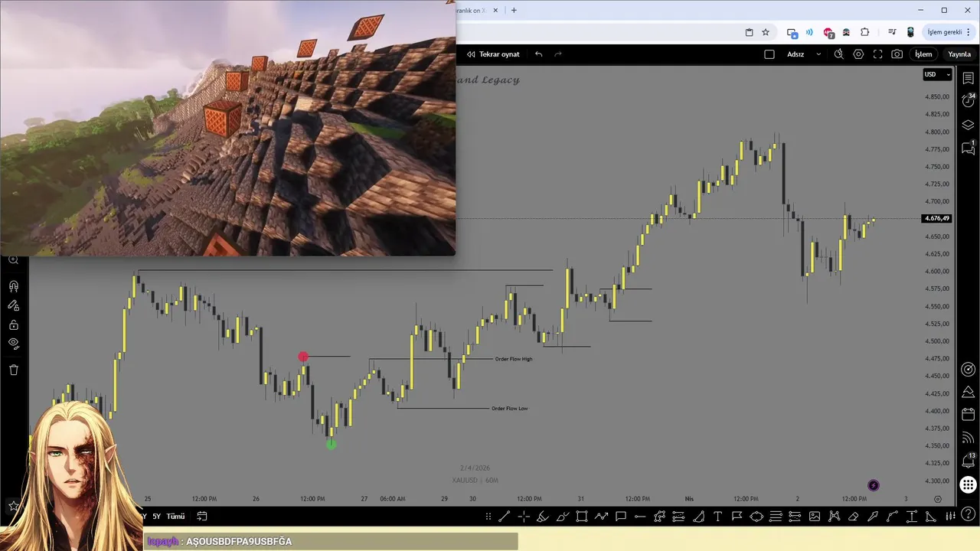The image size is (980, 551).
Task: Click the zoom in magnifier tool
Action: 13,260
